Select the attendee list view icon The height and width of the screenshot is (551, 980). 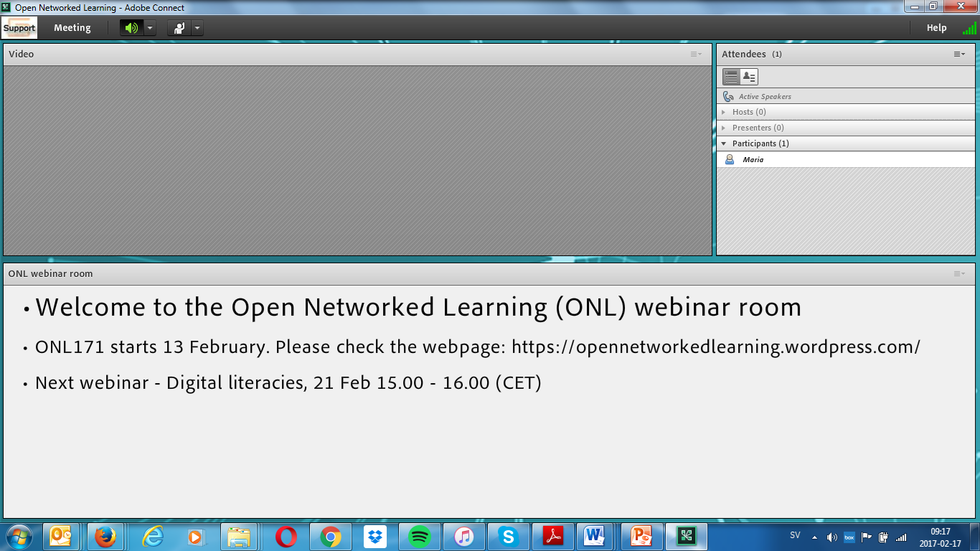click(x=730, y=75)
